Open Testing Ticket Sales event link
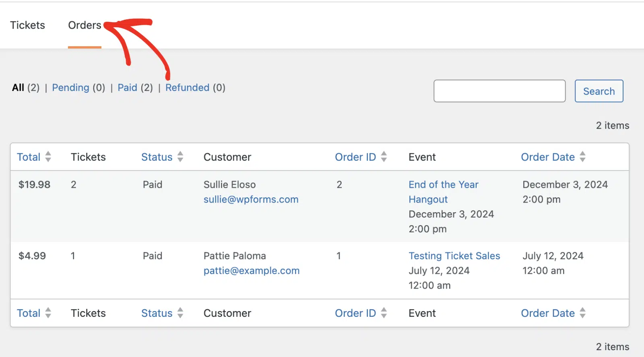Screen dimensions: 644x357 click(x=454, y=256)
